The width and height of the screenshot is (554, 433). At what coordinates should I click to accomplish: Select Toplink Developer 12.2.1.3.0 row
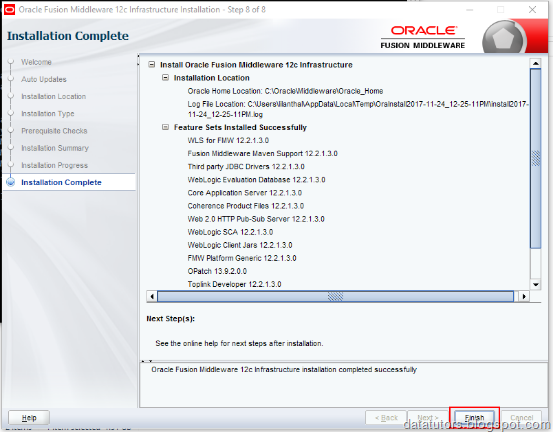coord(234,284)
